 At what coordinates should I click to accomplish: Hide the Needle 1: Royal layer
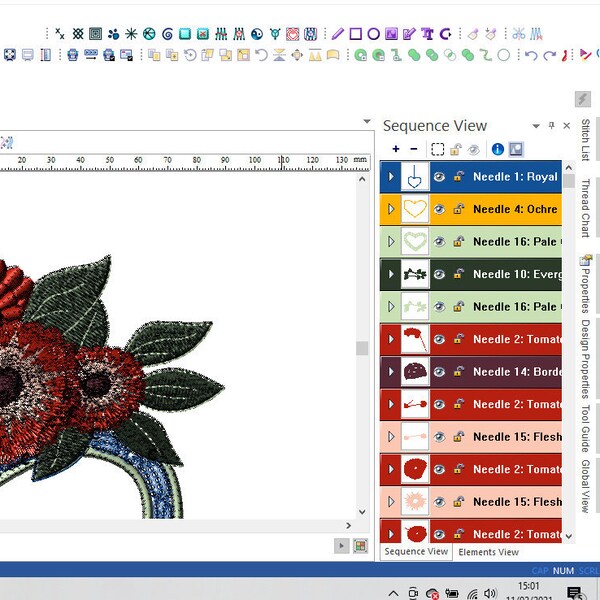click(439, 176)
